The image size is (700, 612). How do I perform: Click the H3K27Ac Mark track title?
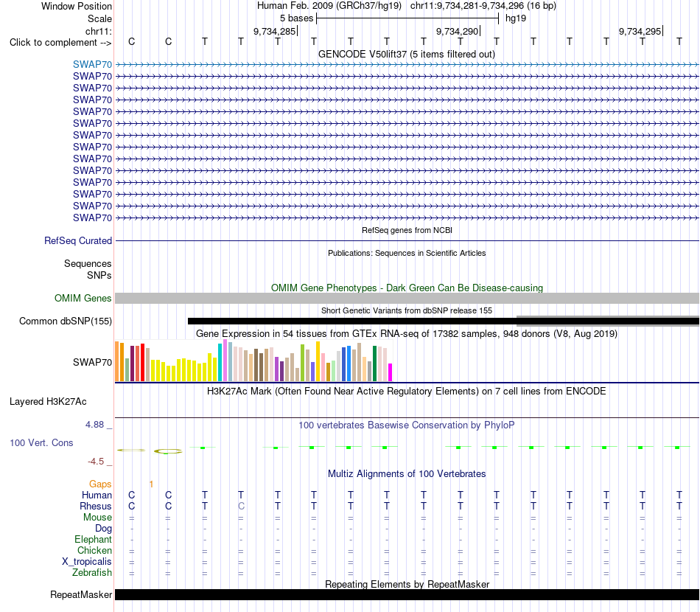pyautogui.click(x=407, y=392)
